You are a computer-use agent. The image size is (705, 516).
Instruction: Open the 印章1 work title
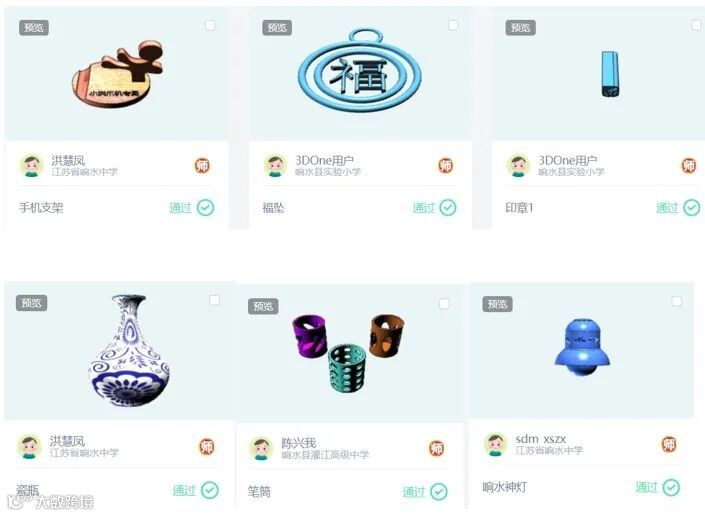(x=519, y=208)
